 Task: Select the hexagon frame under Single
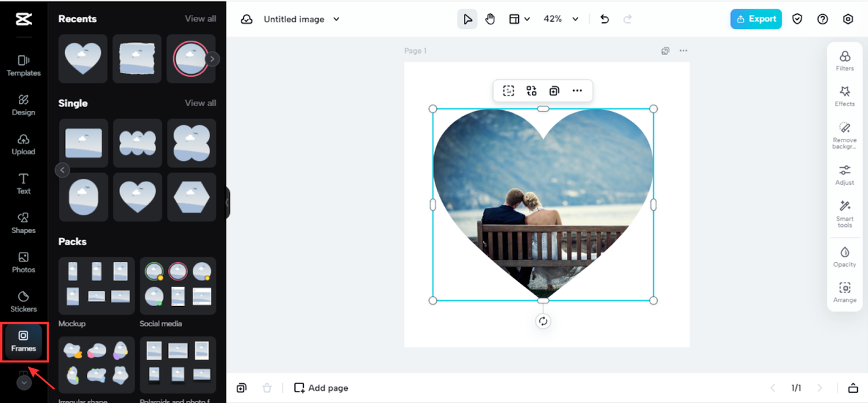pyautogui.click(x=192, y=197)
